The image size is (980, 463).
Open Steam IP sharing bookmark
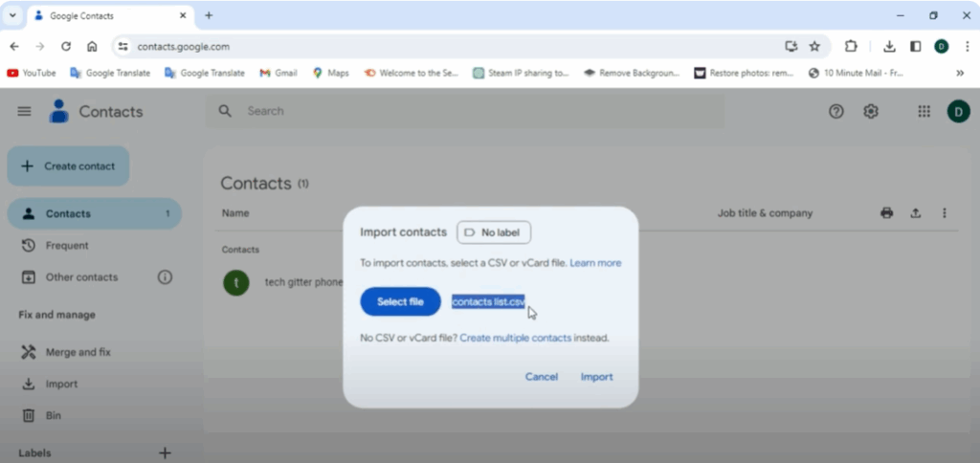pos(521,73)
